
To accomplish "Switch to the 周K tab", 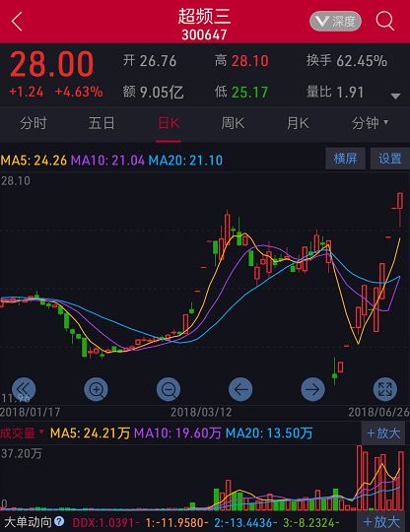I will coord(233,123).
